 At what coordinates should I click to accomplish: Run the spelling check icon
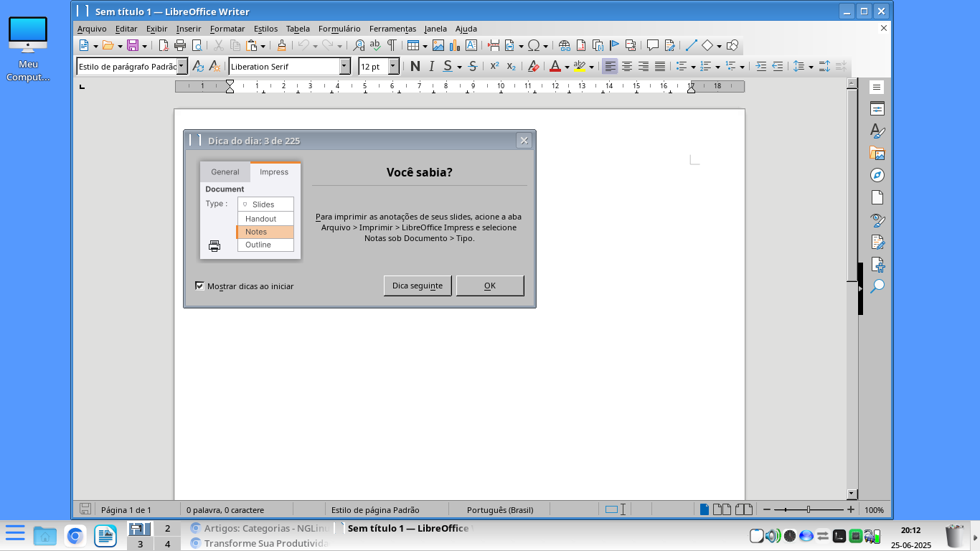click(375, 45)
